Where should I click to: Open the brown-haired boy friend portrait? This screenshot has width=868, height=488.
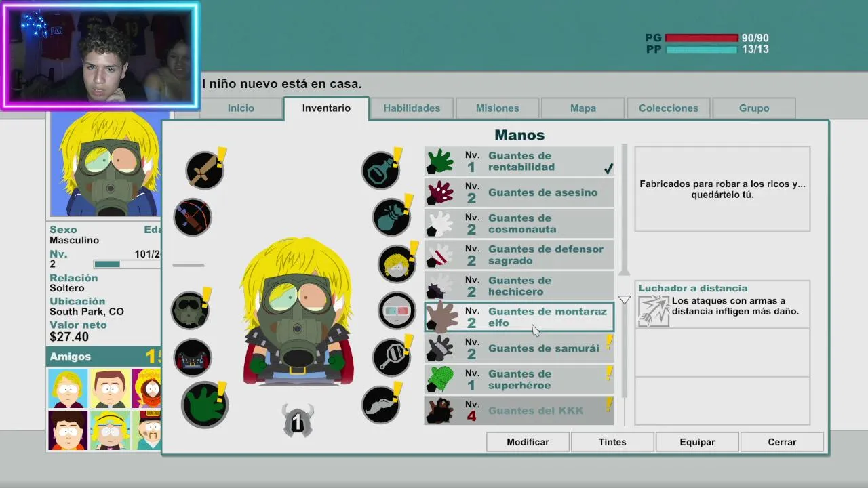point(110,388)
